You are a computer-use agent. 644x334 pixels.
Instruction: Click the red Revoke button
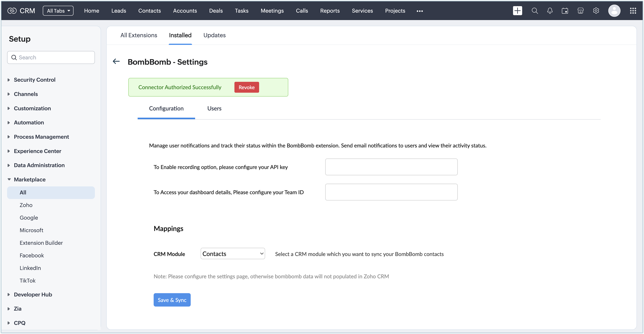246,87
